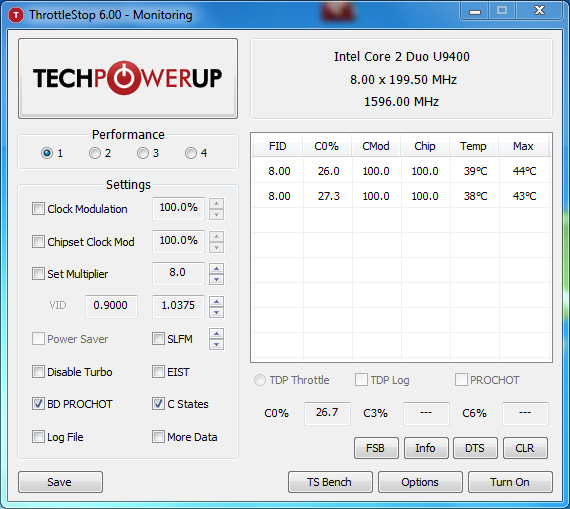Click the FID column header
Image resolution: width=570 pixels, height=509 pixels.
[278, 146]
